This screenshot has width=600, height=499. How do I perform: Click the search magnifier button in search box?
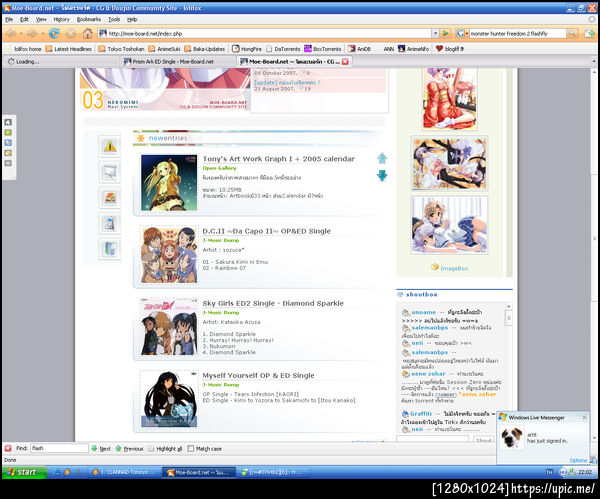[x=572, y=34]
